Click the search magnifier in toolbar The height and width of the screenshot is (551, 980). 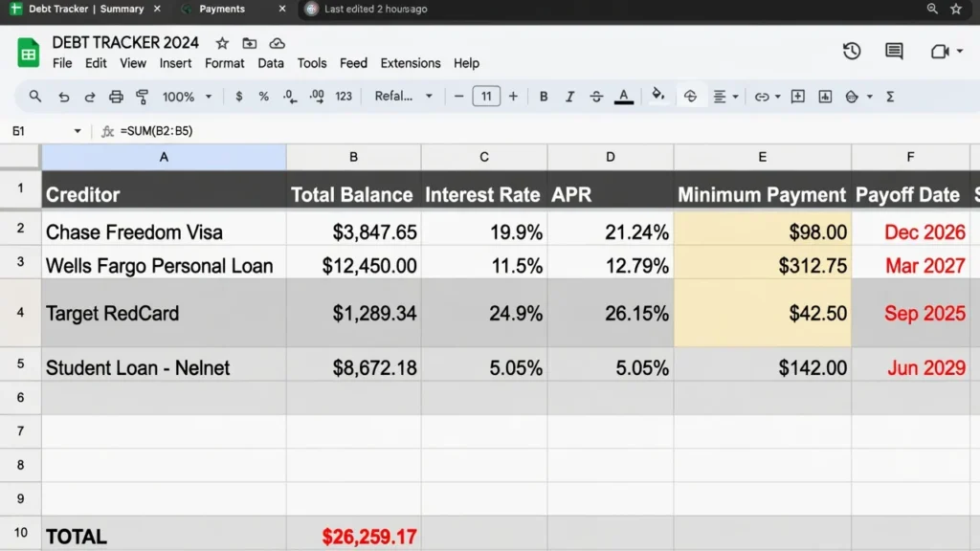coord(35,97)
